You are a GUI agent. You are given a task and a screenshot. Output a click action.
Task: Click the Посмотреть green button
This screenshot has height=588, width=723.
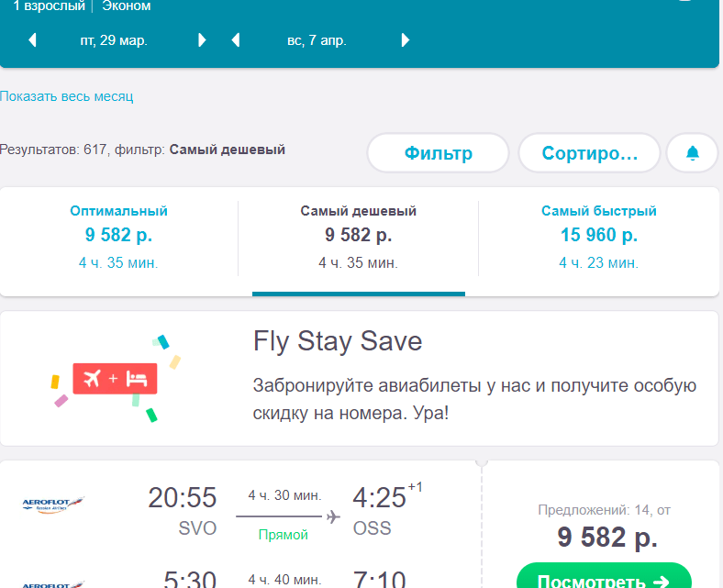(x=604, y=576)
